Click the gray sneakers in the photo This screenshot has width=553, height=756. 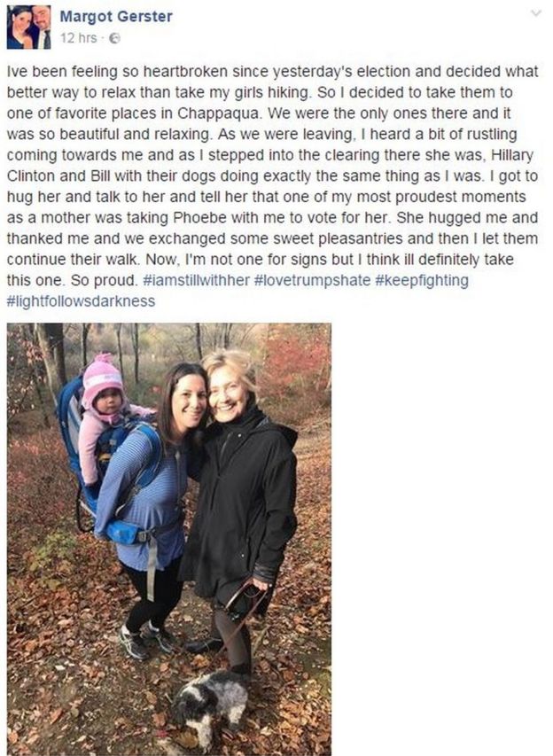click(x=144, y=640)
